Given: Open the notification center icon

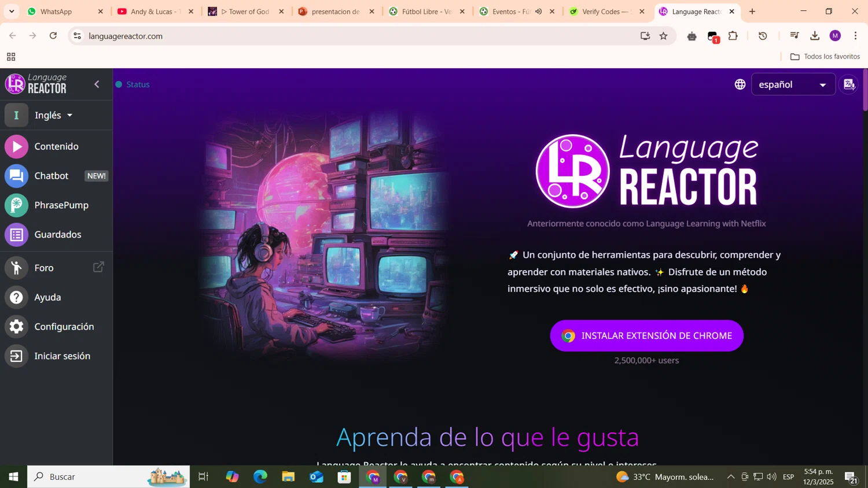Looking at the screenshot, I should (851, 478).
